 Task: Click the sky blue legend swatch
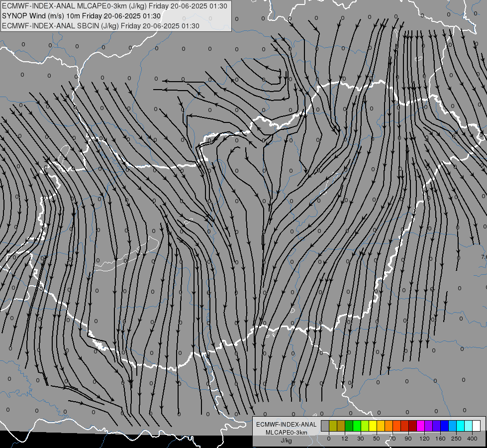click(453, 426)
